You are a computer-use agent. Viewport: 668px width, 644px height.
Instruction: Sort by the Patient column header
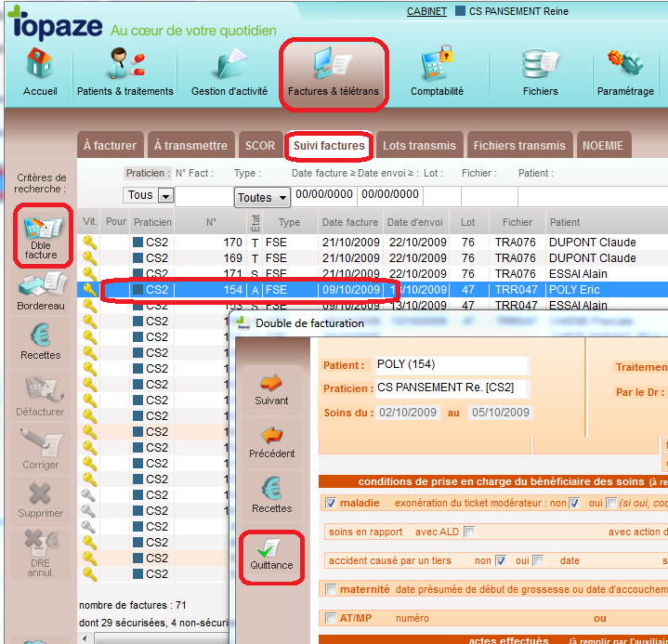click(x=565, y=222)
